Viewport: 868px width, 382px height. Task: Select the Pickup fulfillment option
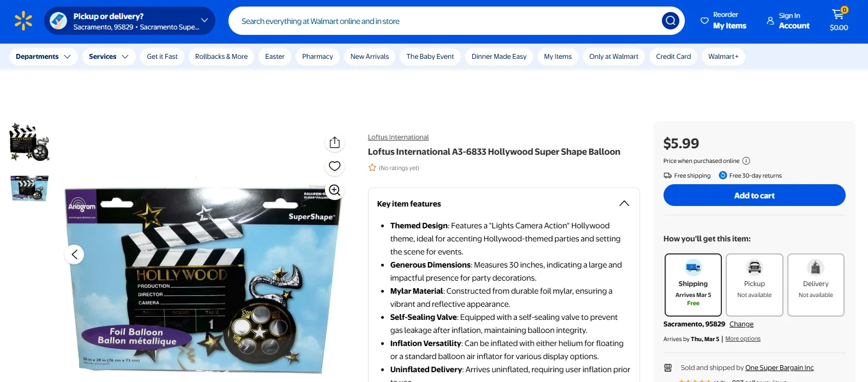pyautogui.click(x=755, y=285)
